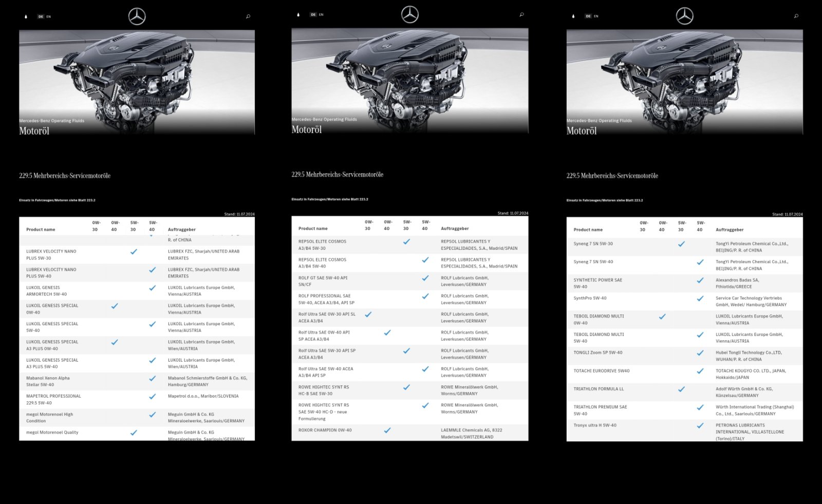Select DE language in left page
This screenshot has height=504, width=822.
coord(41,16)
